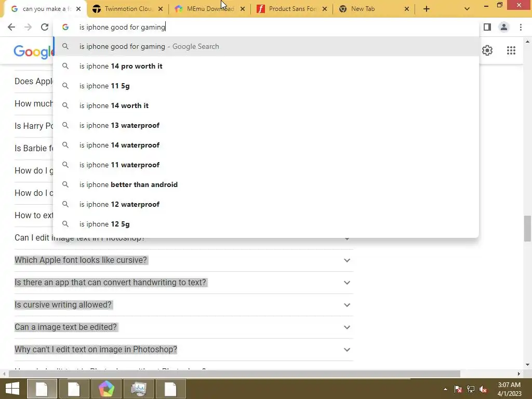Close the 'can you make a' tab
This screenshot has width=532, height=399.
[x=78, y=9]
